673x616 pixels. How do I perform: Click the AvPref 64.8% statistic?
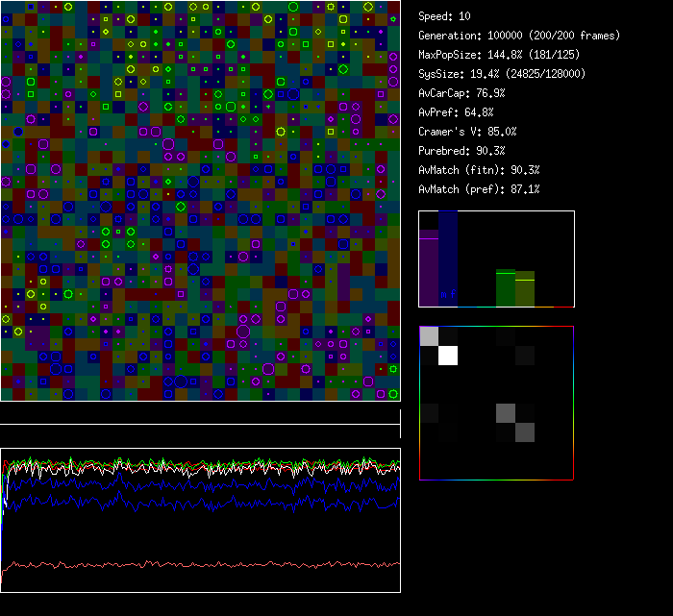pos(456,112)
